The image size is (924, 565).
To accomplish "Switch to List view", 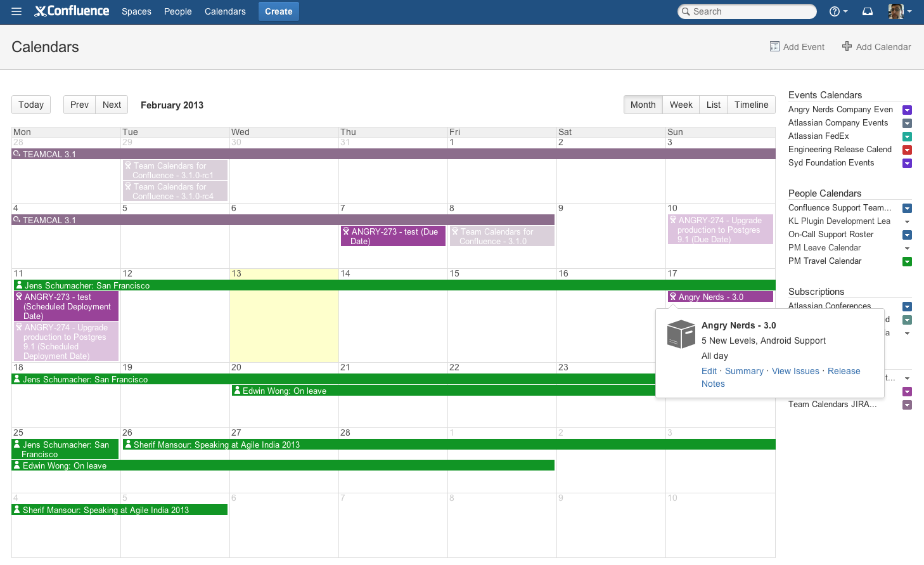I will click(x=714, y=105).
